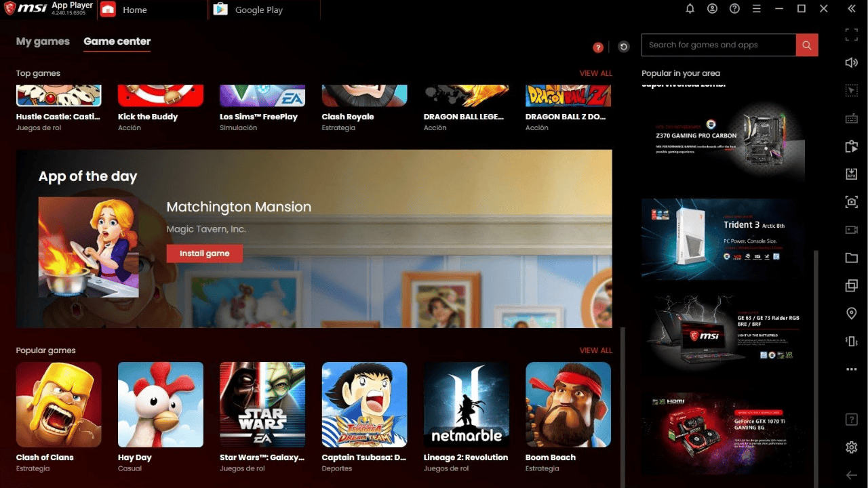Open the Lineage 2: Revolution thumbnail
The image size is (868, 488).
coord(467,405)
